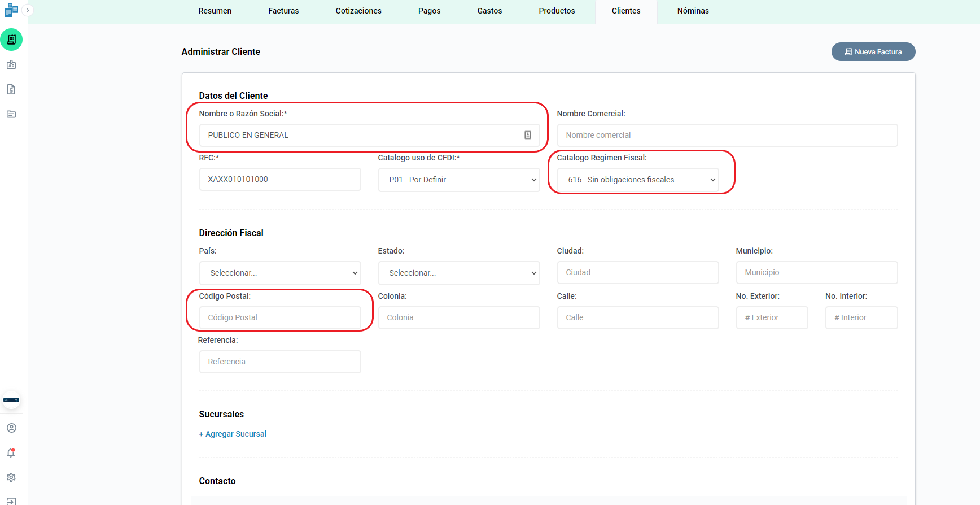This screenshot has height=505, width=980.
Task: Click the Administrar Cliente heading
Action: coord(221,51)
